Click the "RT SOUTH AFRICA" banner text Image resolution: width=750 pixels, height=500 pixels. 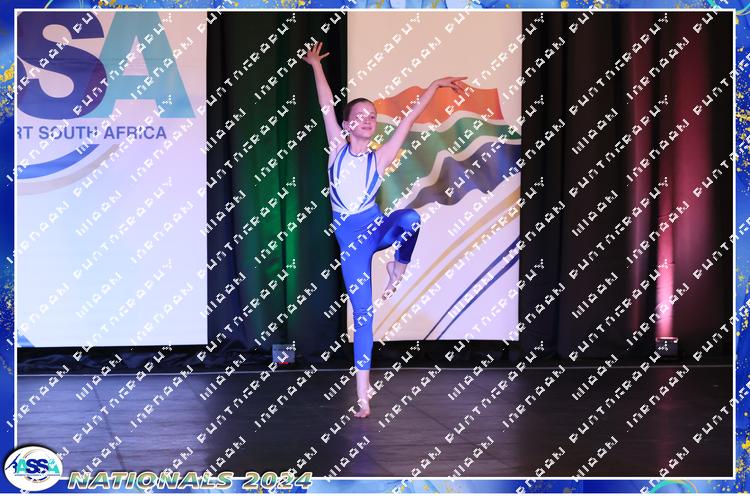[x=92, y=133]
